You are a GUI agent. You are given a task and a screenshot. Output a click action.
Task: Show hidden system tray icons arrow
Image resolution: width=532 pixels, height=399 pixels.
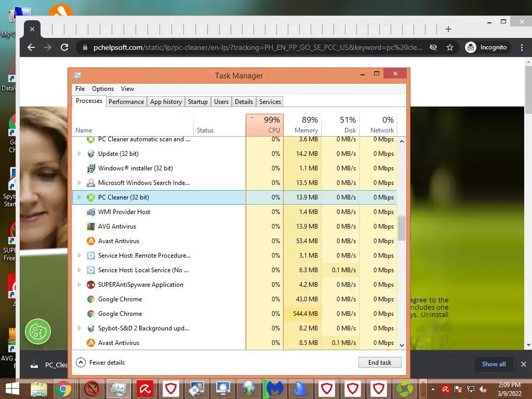[x=433, y=389]
